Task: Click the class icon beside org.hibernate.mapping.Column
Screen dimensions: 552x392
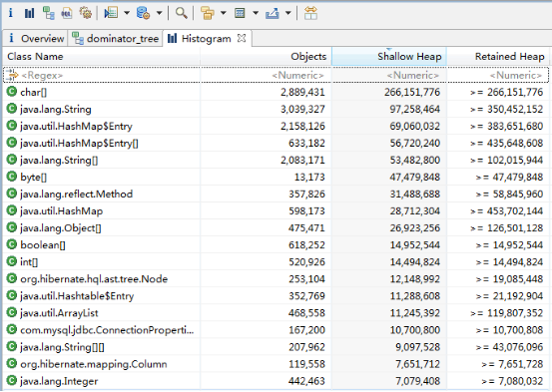Action: (12, 363)
